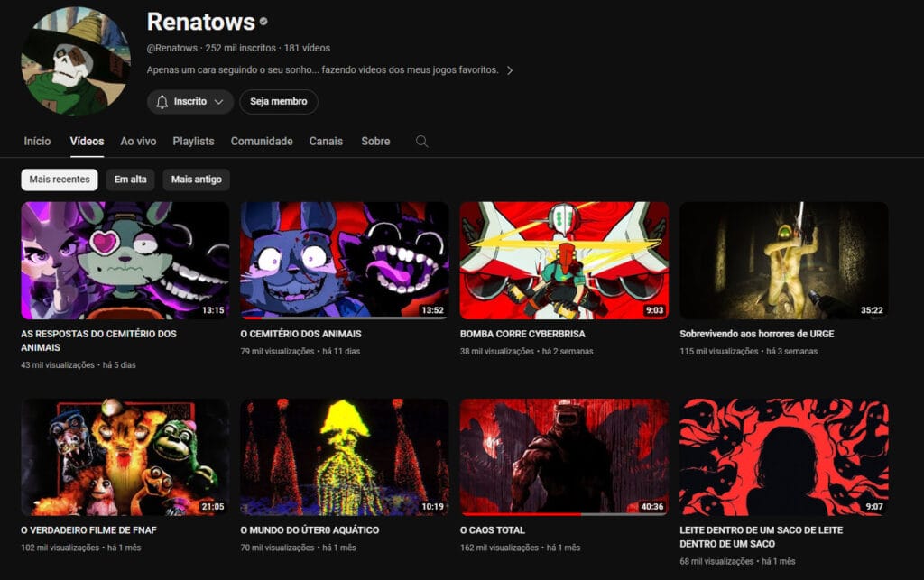
Task: Click the O CAOS TOTAL watch progress bar
Action: (541, 514)
